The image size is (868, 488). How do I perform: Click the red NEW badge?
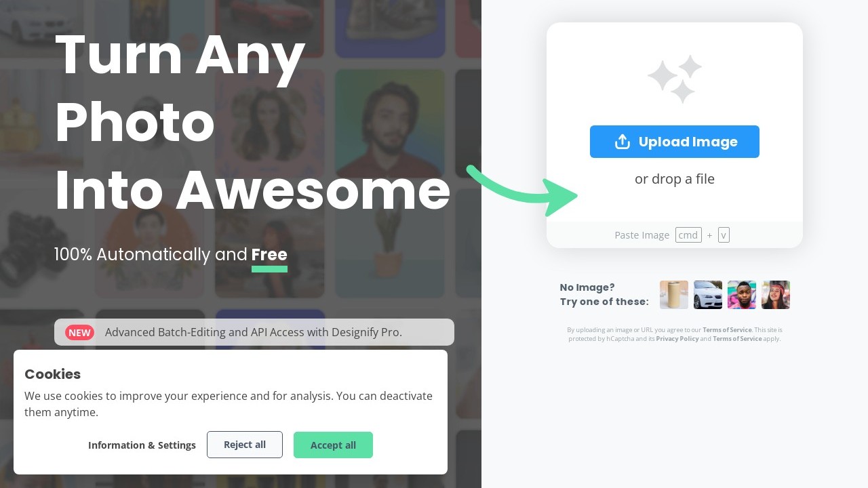tap(79, 332)
